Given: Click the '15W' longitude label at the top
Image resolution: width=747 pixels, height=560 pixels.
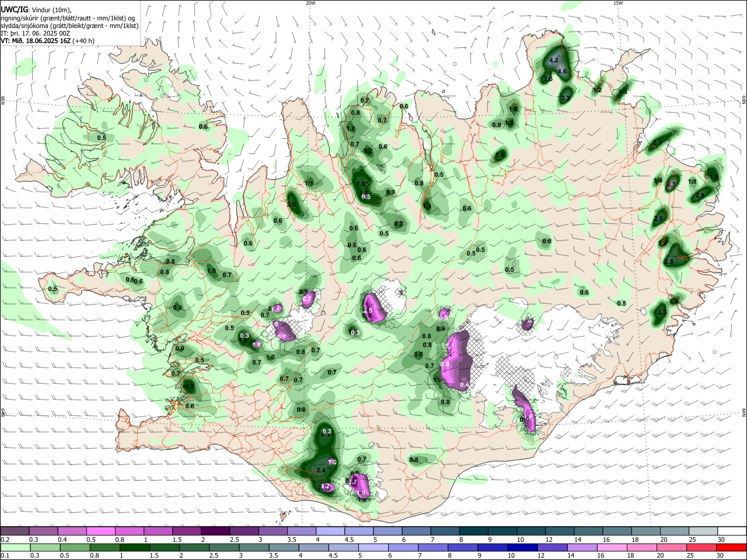Looking at the screenshot, I should [617, 3].
